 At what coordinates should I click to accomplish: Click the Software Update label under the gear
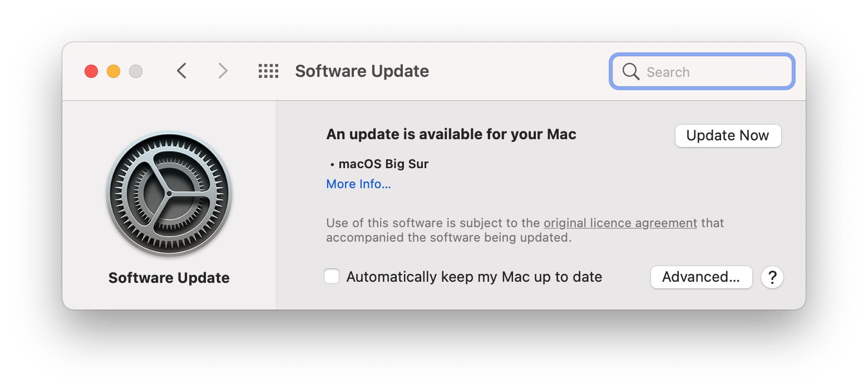[169, 278]
